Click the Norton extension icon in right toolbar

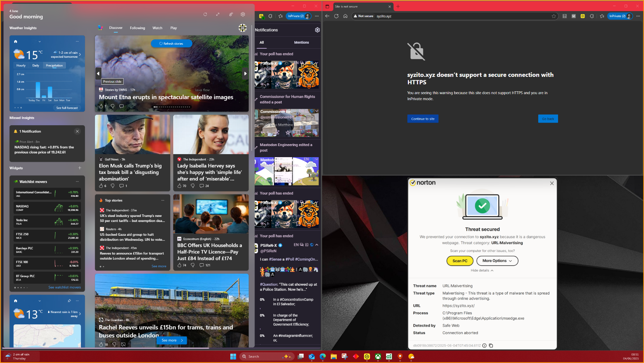click(583, 16)
